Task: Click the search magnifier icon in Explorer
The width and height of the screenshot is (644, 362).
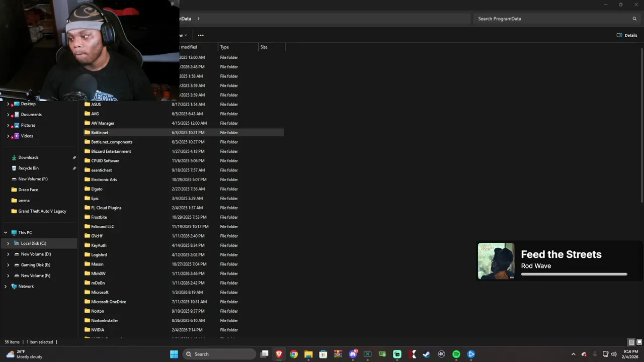Action: 634,19
